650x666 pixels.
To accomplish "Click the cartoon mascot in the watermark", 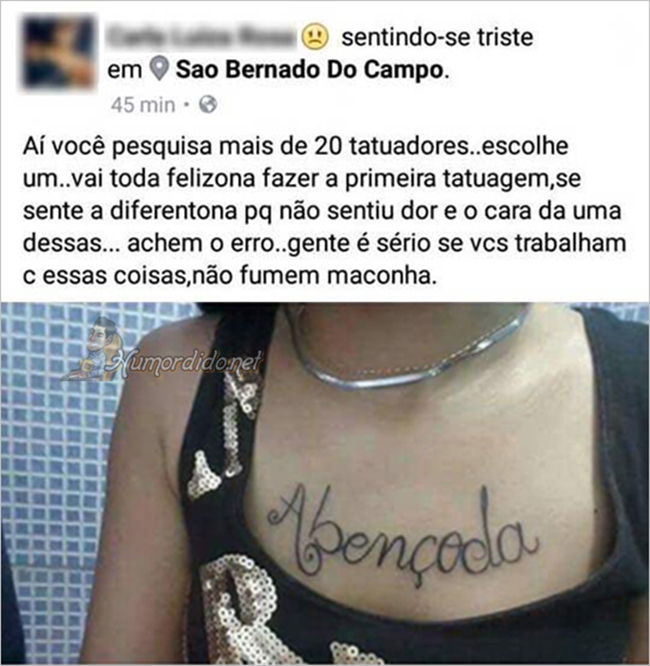I will pos(95,348).
